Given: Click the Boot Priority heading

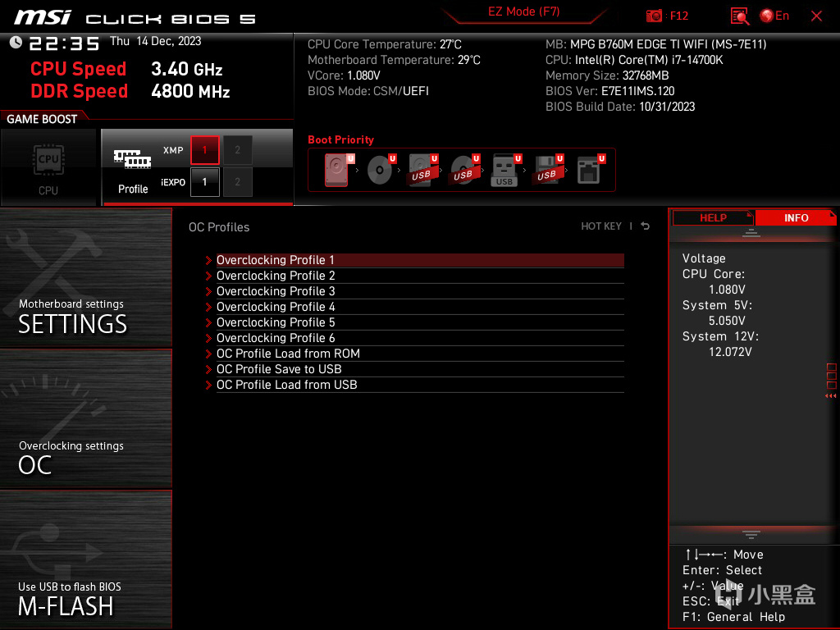Looking at the screenshot, I should pyautogui.click(x=340, y=139).
